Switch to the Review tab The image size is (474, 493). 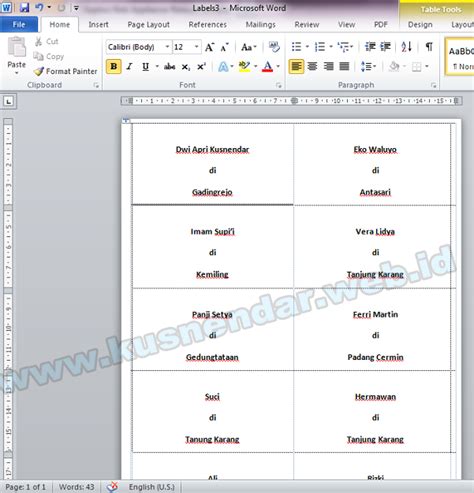click(x=307, y=24)
